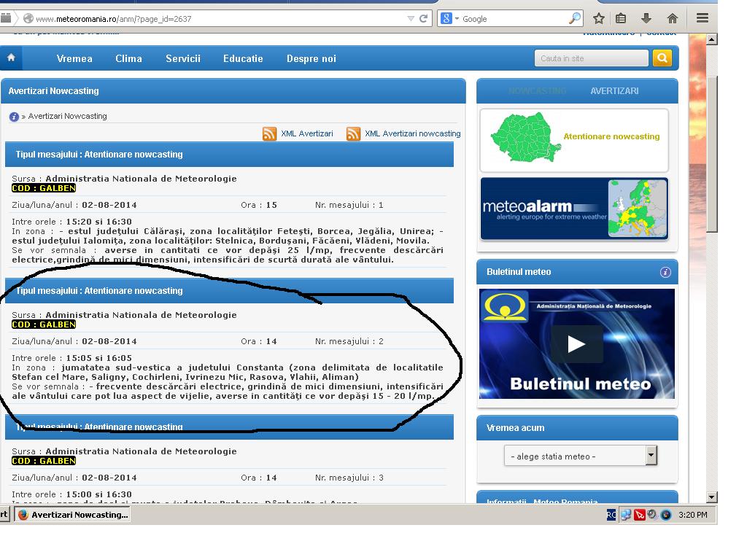The width and height of the screenshot is (747, 560).
Task: Reload the page using the refresh icon
Action: 424,19
